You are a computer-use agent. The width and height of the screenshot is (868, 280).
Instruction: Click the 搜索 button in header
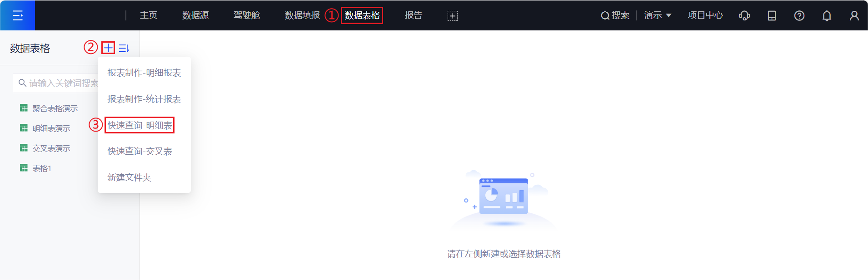pyautogui.click(x=615, y=15)
